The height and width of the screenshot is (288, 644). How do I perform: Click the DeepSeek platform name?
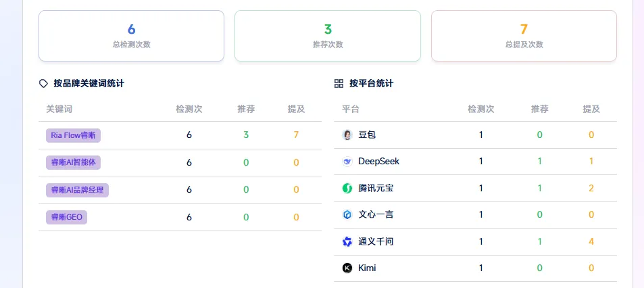(x=378, y=162)
